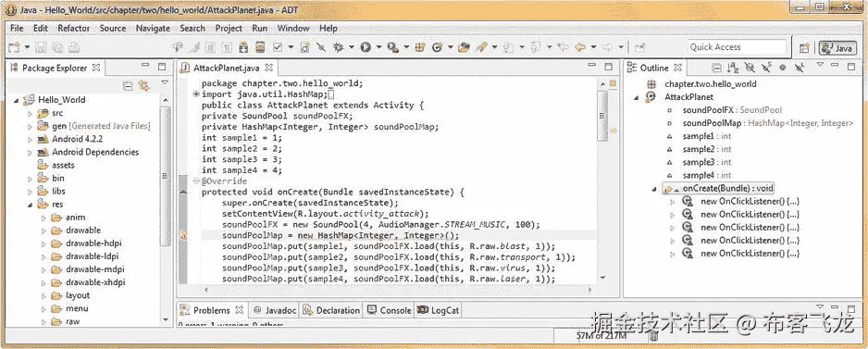This screenshot has height=349, width=868.
Task: Click the Lint check checkbox icon
Action: [278, 47]
